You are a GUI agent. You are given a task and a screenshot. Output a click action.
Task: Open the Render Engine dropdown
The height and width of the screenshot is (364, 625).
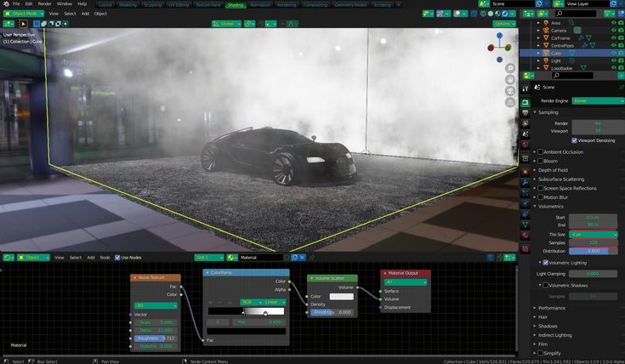click(594, 100)
